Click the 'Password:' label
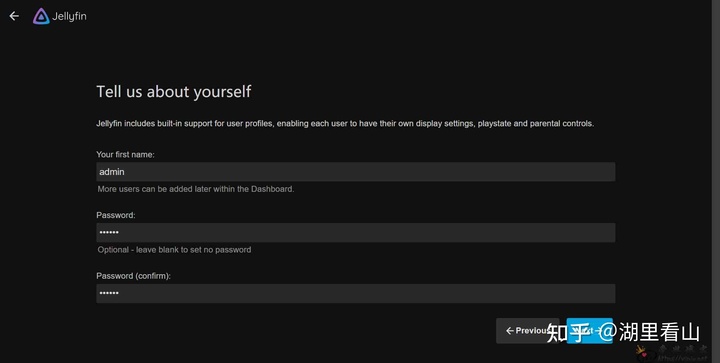 point(116,215)
